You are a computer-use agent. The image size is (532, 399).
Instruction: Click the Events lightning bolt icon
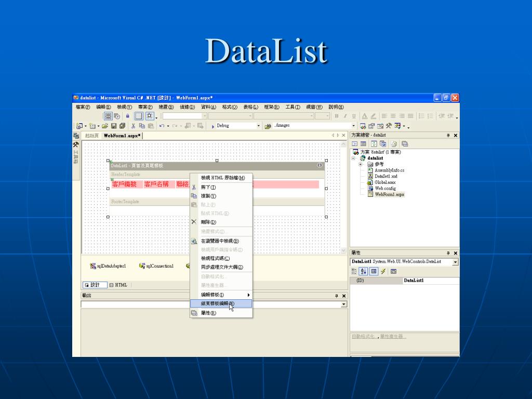[383, 271]
